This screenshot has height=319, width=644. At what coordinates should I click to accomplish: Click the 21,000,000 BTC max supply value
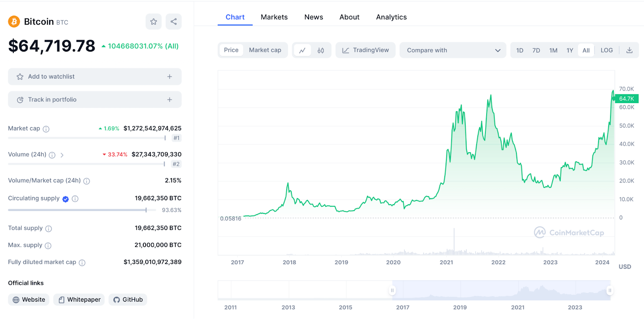[x=158, y=245]
